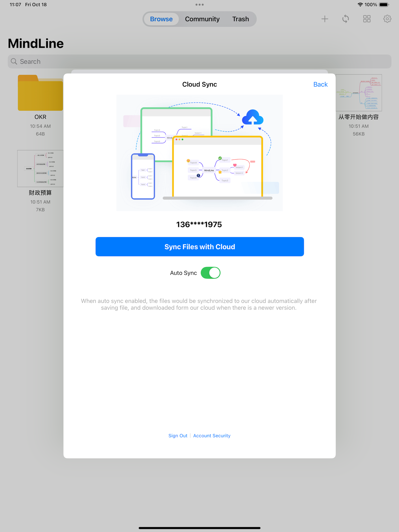Tap the magnifier icon in search bar
The image size is (399, 532).
(x=14, y=62)
